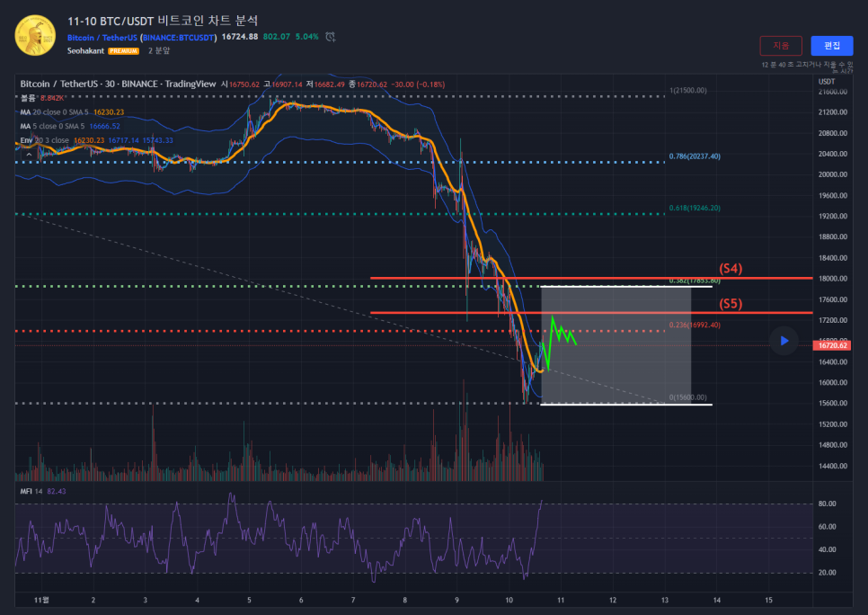Viewport: 868px width, 615px height.
Task: Click the 0.618(19246.20) Fibonacci level label
Action: point(695,208)
